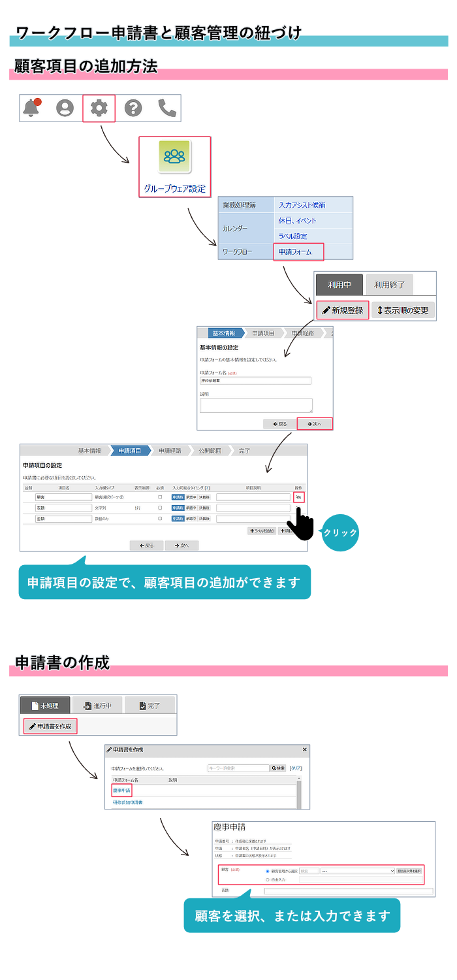Click the 申請フォーム名 input field
Viewport: 457px width, 980px height.
255,381
